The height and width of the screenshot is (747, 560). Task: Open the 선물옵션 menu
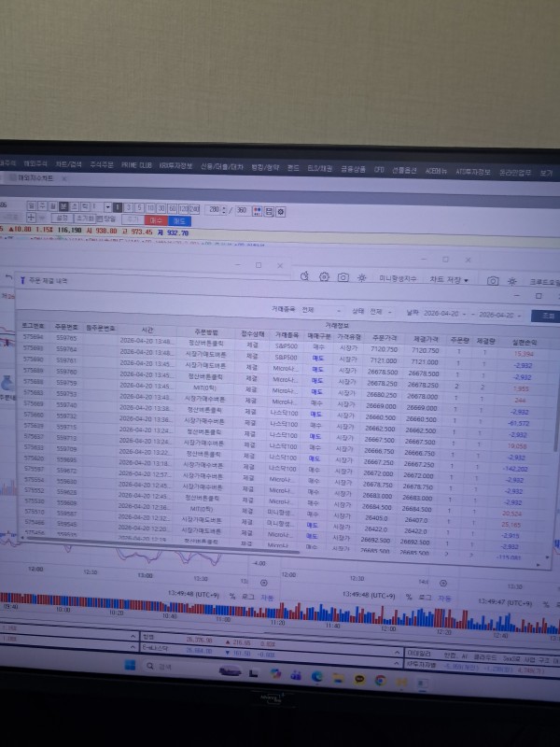(404, 170)
